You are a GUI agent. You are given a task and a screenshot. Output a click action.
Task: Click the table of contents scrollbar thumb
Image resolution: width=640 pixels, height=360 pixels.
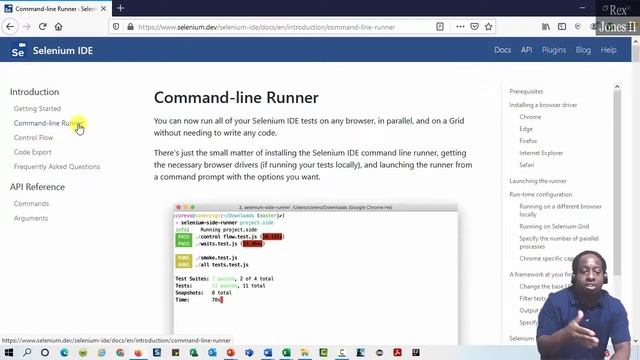point(617,182)
